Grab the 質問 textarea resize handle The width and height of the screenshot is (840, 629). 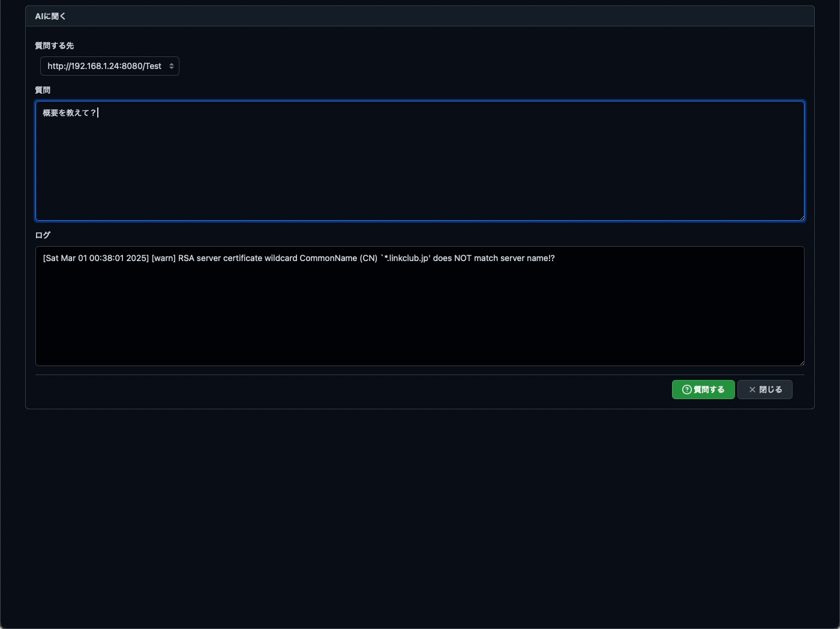click(801, 217)
